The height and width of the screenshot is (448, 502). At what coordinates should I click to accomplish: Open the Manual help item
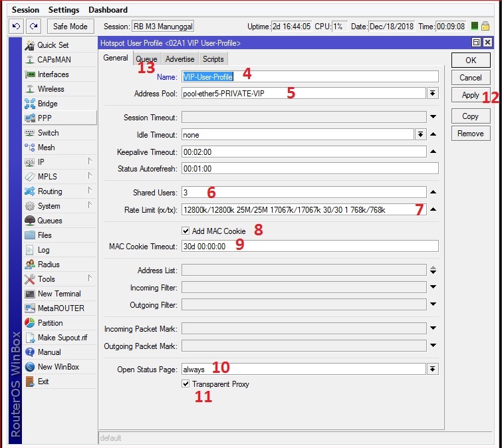[x=60, y=352]
